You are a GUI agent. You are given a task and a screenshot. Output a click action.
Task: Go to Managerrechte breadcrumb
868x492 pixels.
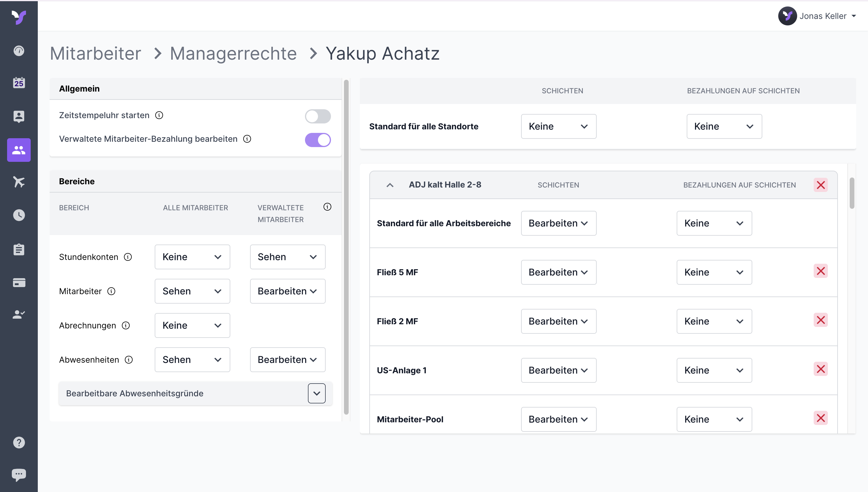click(x=233, y=53)
